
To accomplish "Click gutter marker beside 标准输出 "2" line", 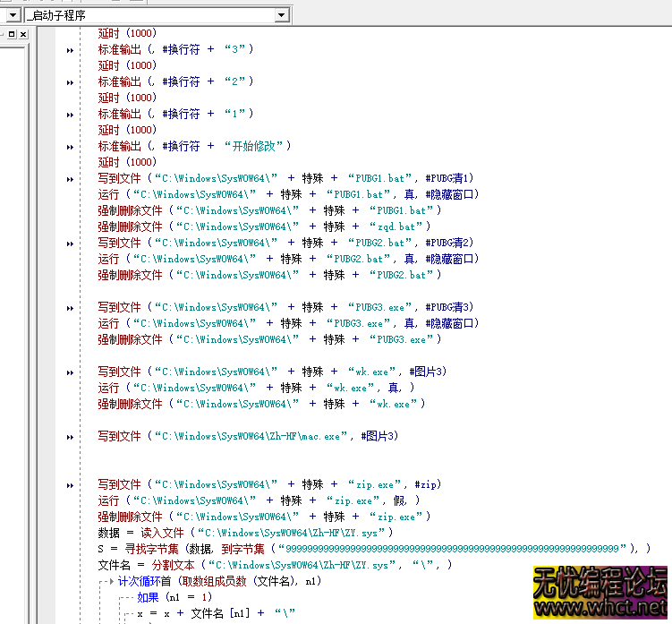I will coord(70,82).
